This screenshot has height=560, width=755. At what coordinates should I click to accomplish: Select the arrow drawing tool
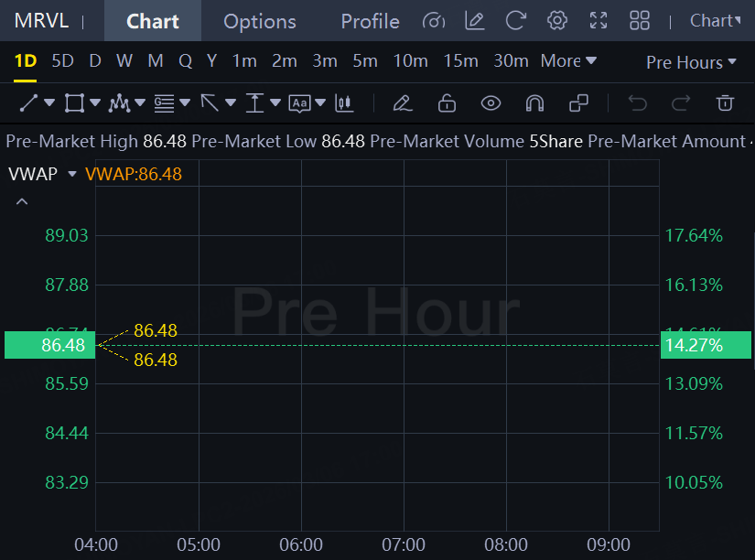pos(210,103)
